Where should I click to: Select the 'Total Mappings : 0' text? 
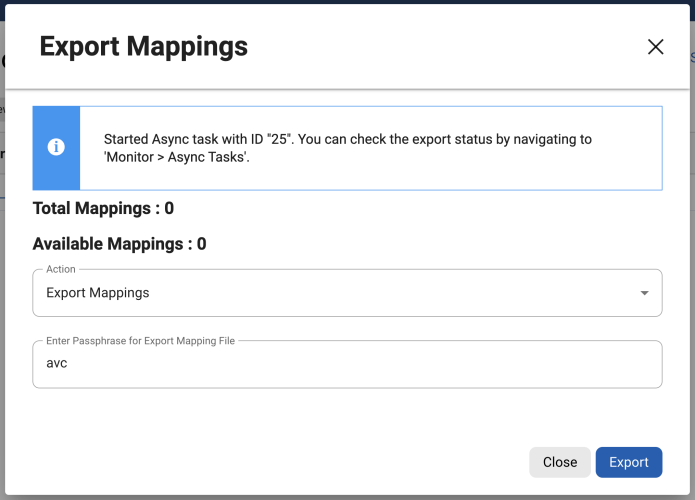click(x=103, y=208)
